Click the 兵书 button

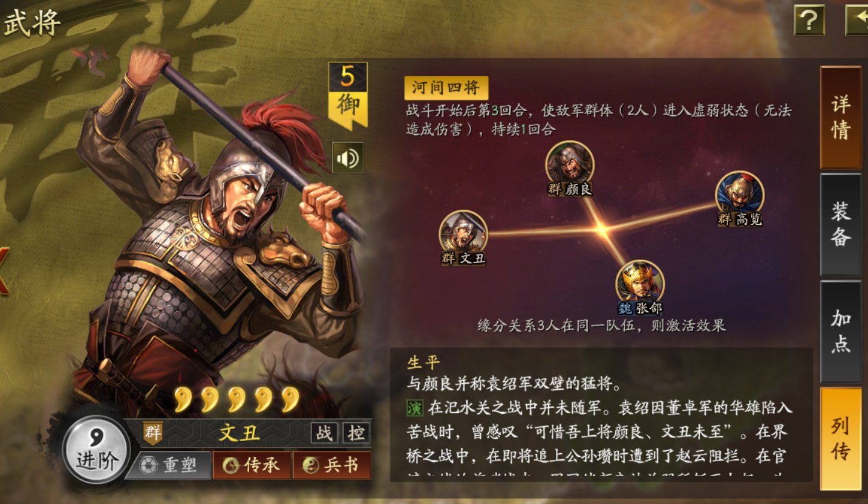332,465
